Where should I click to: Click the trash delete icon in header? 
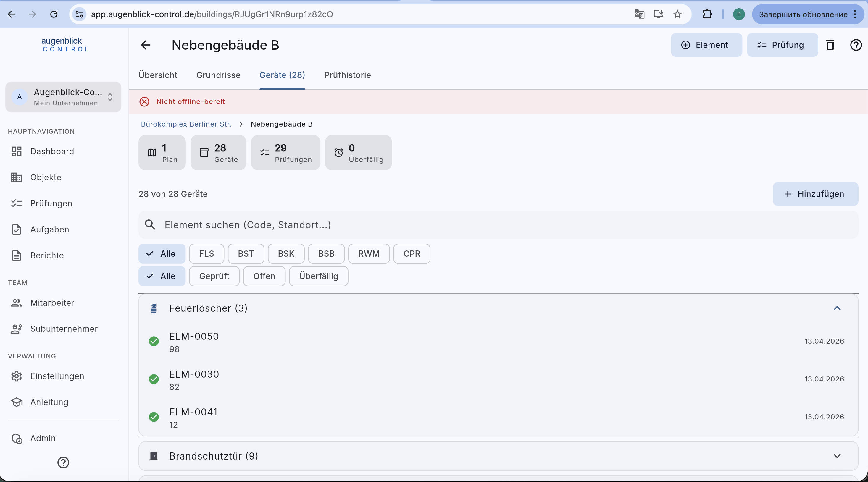[830, 45]
